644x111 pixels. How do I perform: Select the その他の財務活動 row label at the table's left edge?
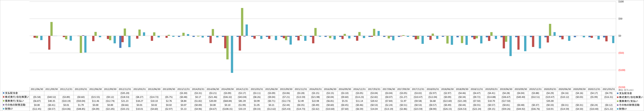point(15,105)
